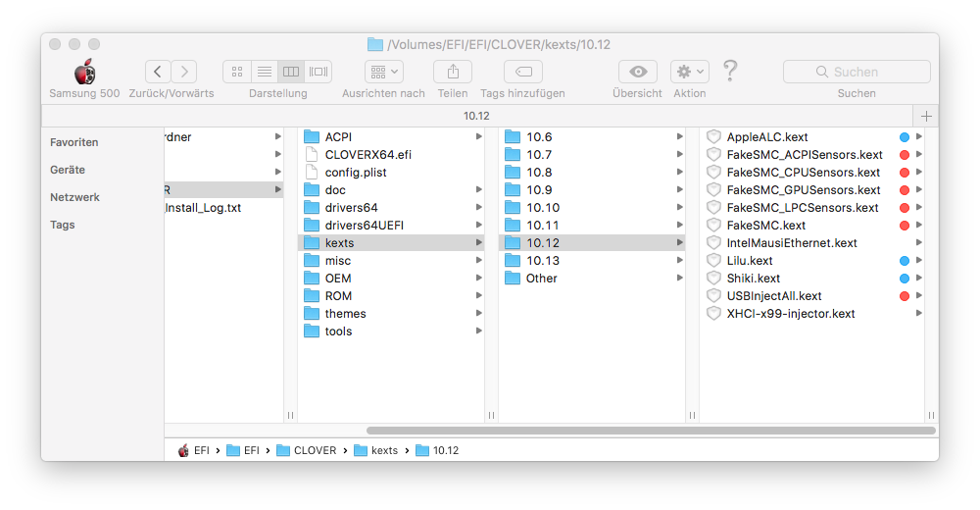Click the folder proxy icon in title bar
Image resolution: width=980 pixels, height=510 pixels.
click(x=375, y=44)
